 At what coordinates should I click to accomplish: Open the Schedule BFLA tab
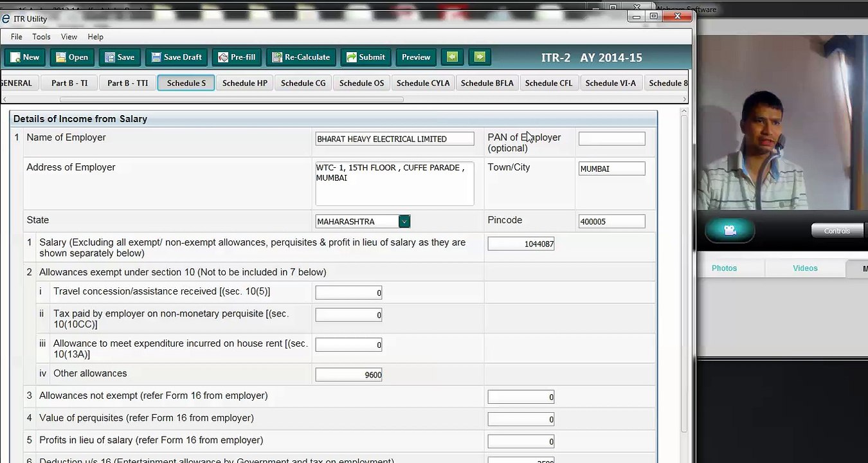coord(487,83)
